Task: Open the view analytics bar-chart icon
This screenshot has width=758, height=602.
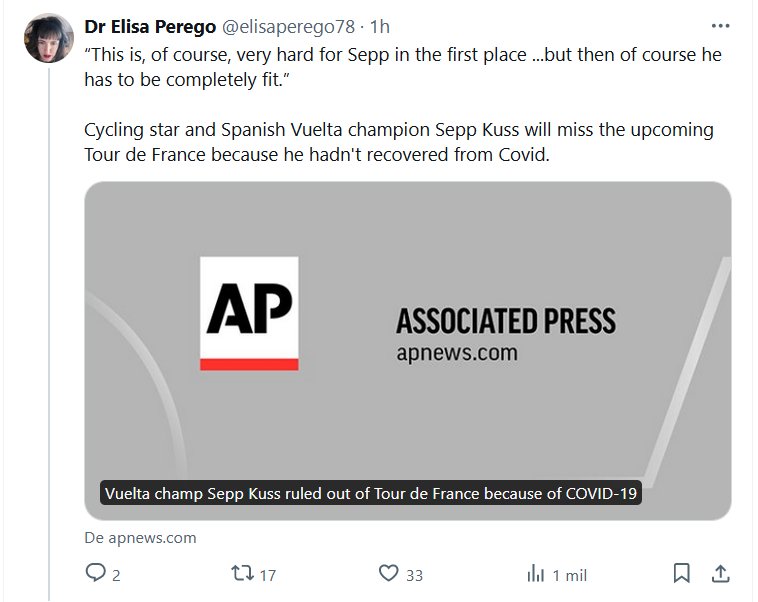Action: pyautogui.click(x=536, y=574)
